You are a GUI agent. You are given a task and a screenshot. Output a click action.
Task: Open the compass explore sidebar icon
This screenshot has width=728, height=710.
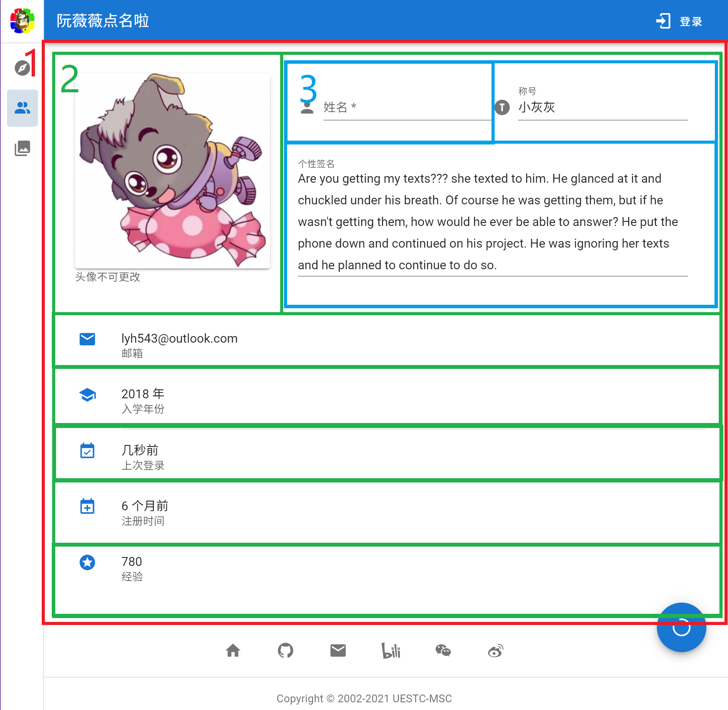[x=22, y=68]
